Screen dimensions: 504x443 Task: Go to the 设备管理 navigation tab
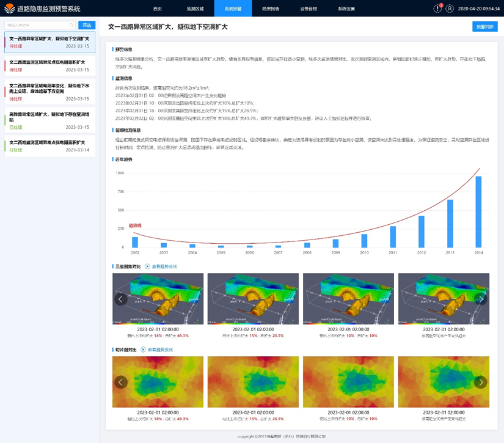click(x=309, y=9)
